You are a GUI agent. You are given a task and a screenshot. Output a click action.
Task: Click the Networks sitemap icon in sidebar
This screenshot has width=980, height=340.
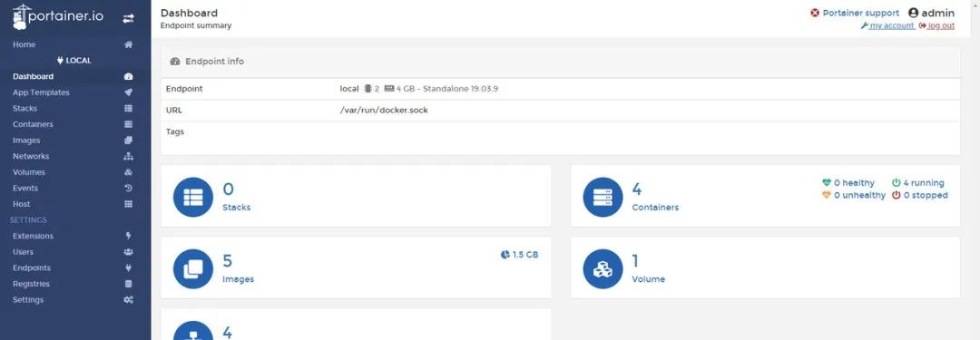click(128, 156)
